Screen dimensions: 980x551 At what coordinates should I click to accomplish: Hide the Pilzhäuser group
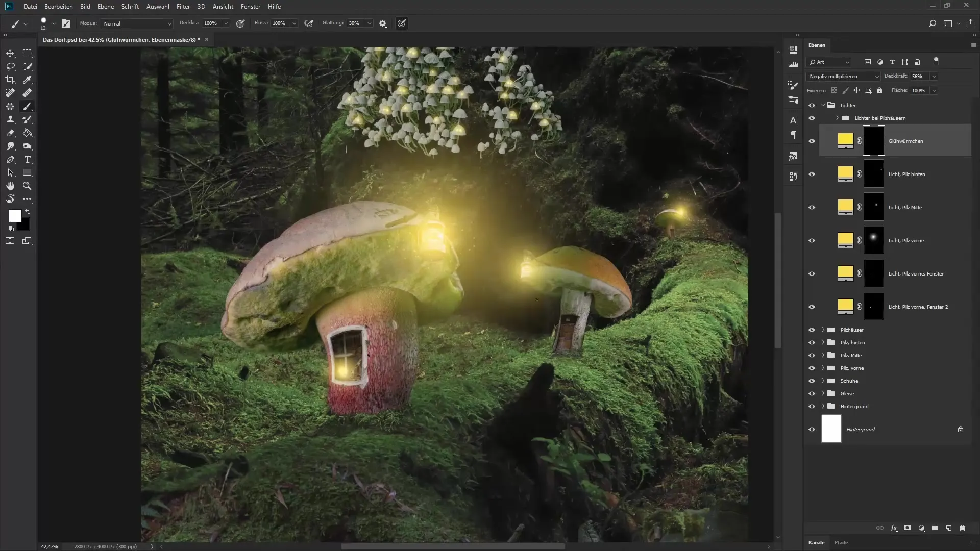(x=812, y=330)
